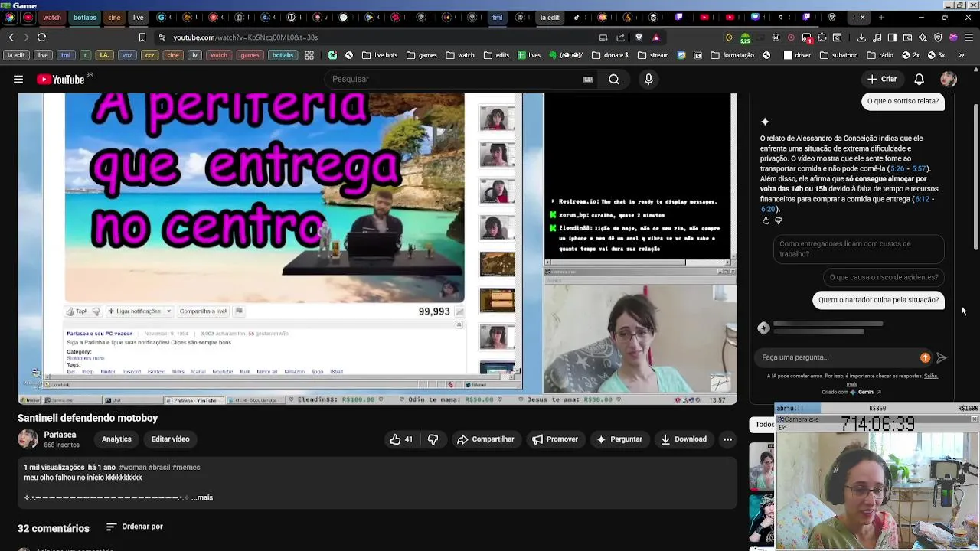Open the browser downloads icon
This screenshot has height=551, width=980.
point(861,37)
